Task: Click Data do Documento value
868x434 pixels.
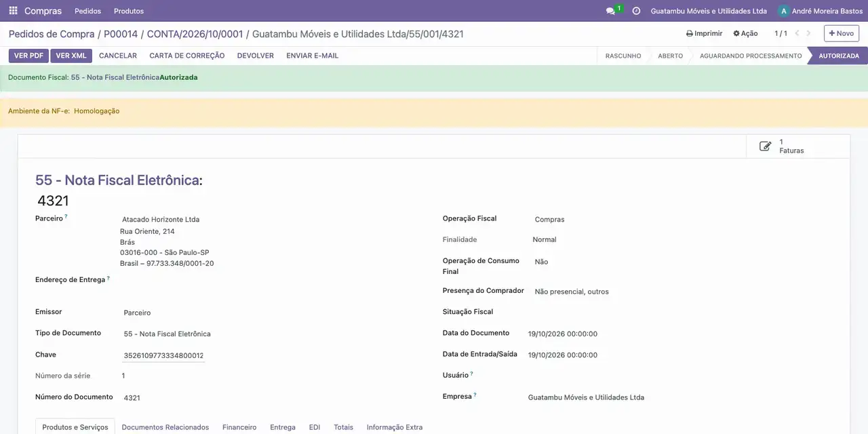Action: [563, 334]
